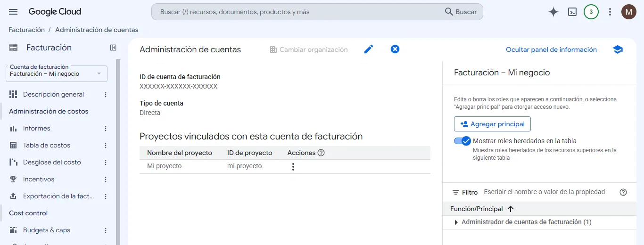Screen dimensions: 644x245
Task: Click ID de proyecto column header
Action: 250,153
